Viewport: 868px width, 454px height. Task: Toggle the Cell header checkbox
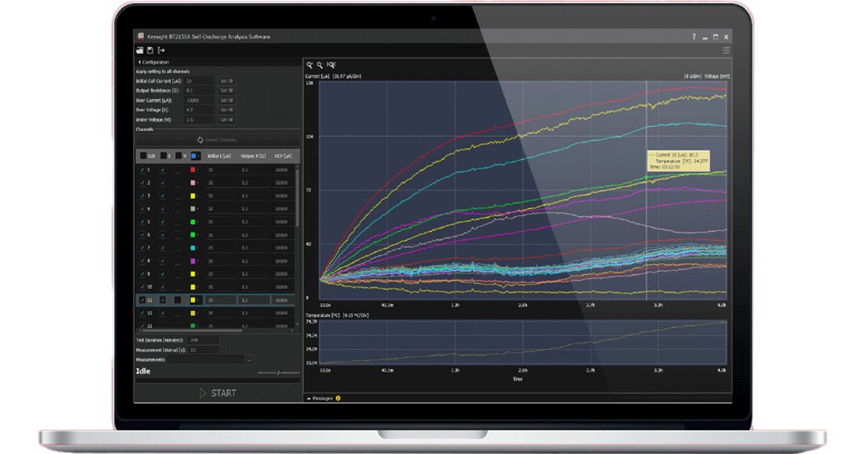tap(142, 155)
